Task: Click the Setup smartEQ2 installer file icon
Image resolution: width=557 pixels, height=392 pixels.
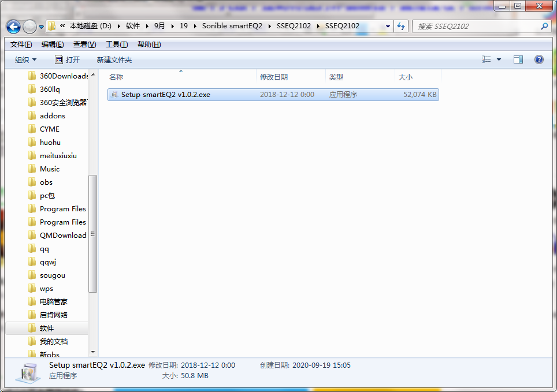Action: coord(114,95)
